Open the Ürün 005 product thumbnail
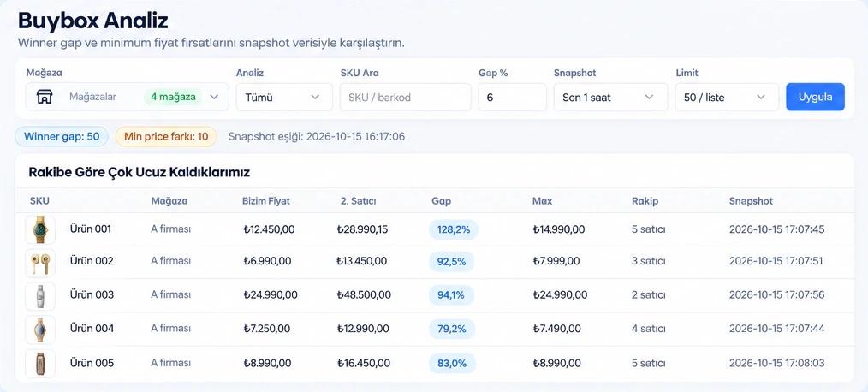The height and width of the screenshot is (392, 868). 40,364
